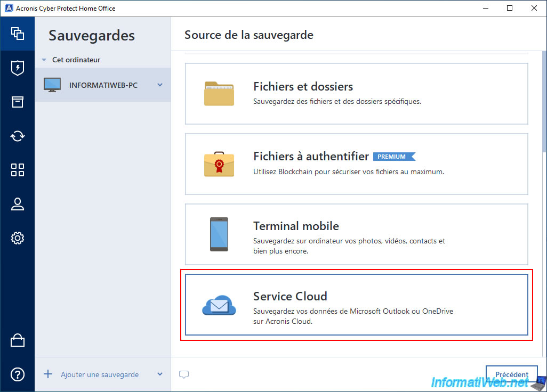Click the cloud mail icon for Service Cloud
Screen dimensions: 547x392
[x=219, y=305]
